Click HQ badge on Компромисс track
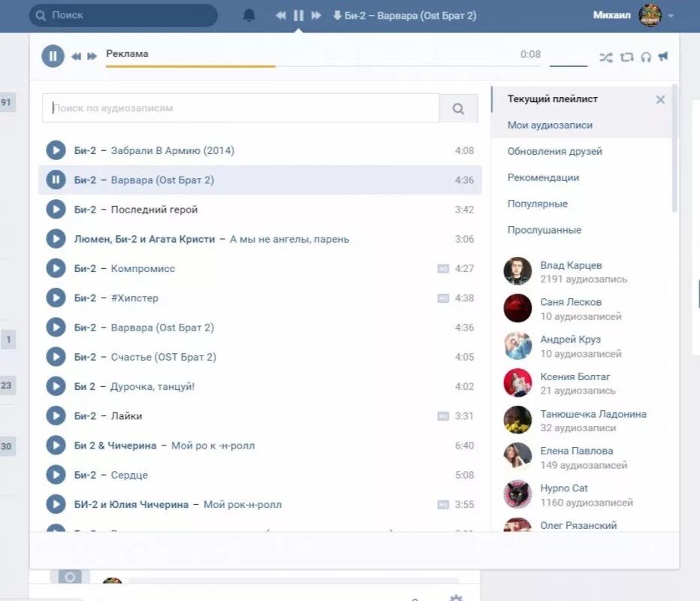This screenshot has width=700, height=601. 443,269
